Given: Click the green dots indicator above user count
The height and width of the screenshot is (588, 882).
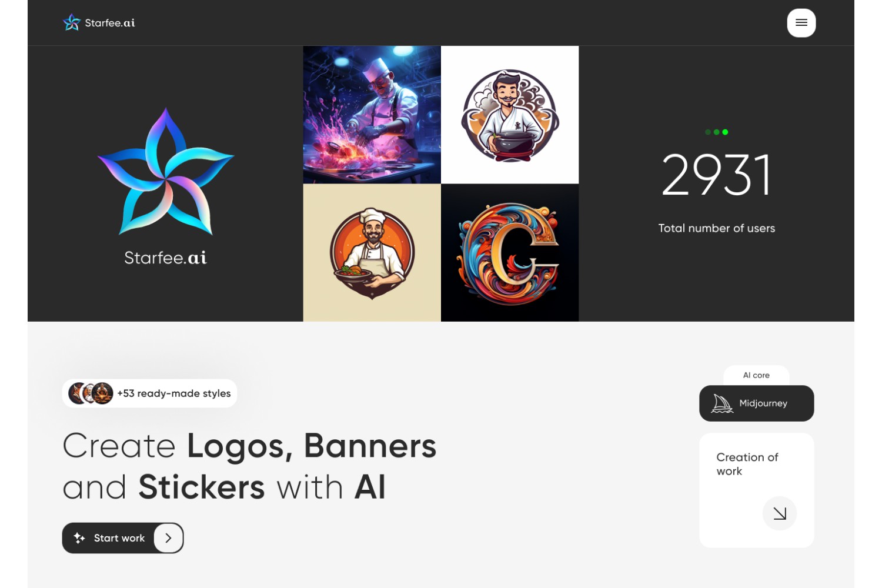Looking at the screenshot, I should 717,132.
